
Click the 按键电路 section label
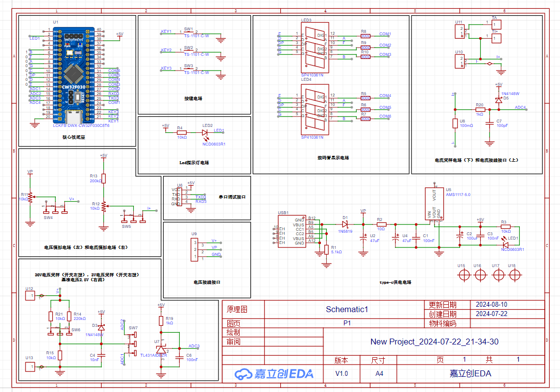point(193,98)
